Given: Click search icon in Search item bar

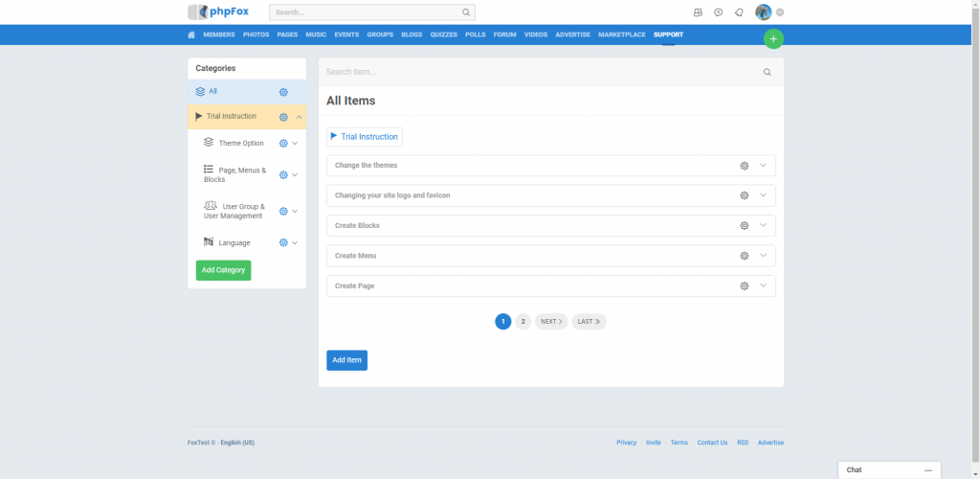Looking at the screenshot, I should pos(767,72).
